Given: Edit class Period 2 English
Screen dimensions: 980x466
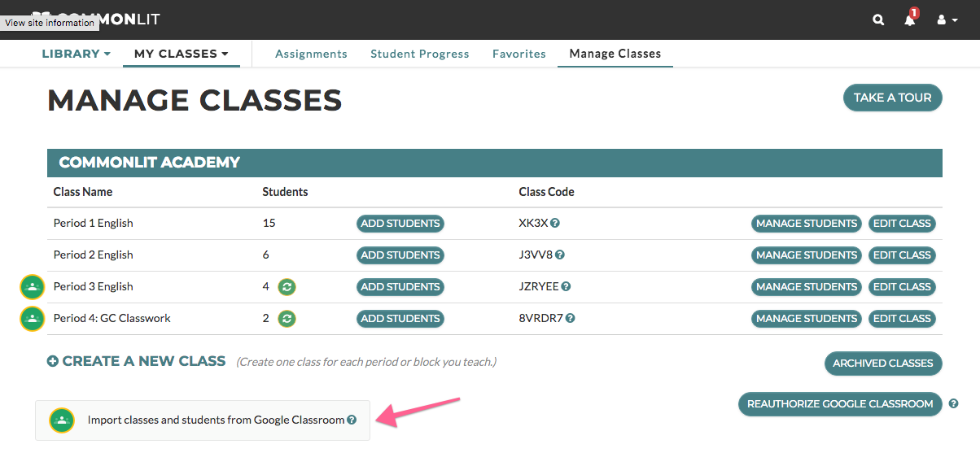Looking at the screenshot, I should click(902, 255).
